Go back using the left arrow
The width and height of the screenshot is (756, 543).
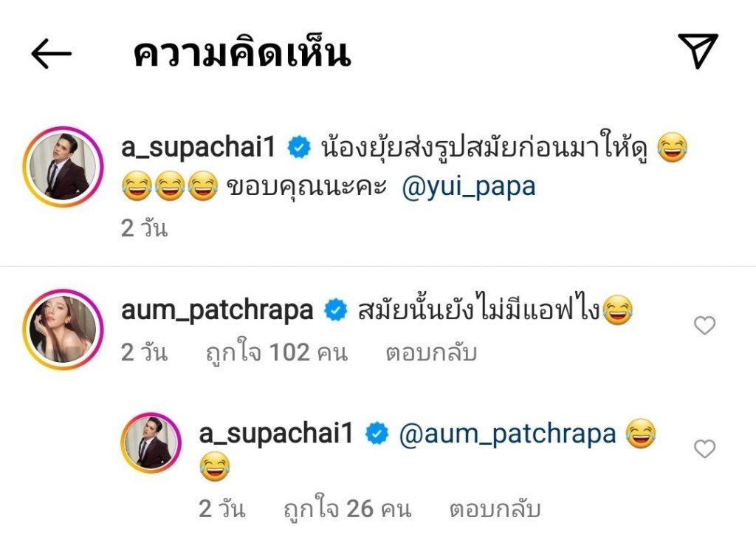point(51,53)
